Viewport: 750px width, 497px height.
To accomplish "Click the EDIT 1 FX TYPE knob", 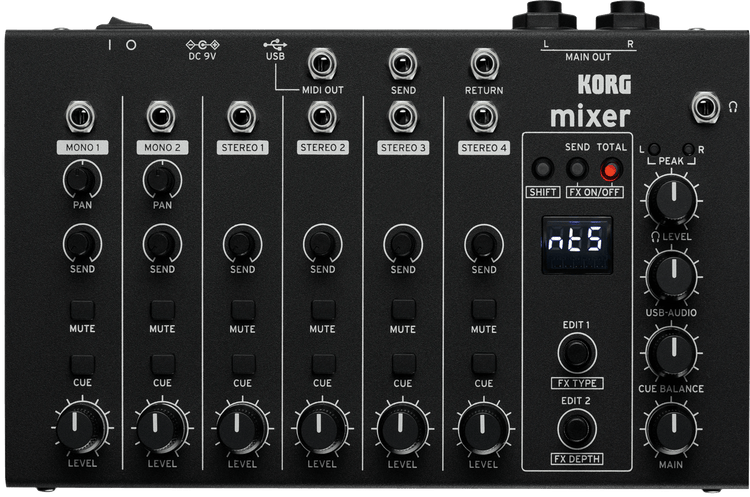I will click(577, 353).
